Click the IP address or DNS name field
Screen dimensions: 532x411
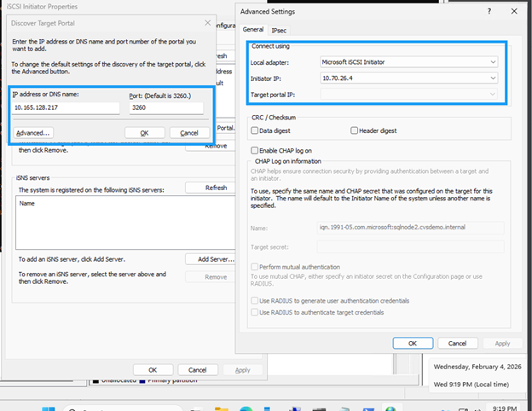coord(66,108)
